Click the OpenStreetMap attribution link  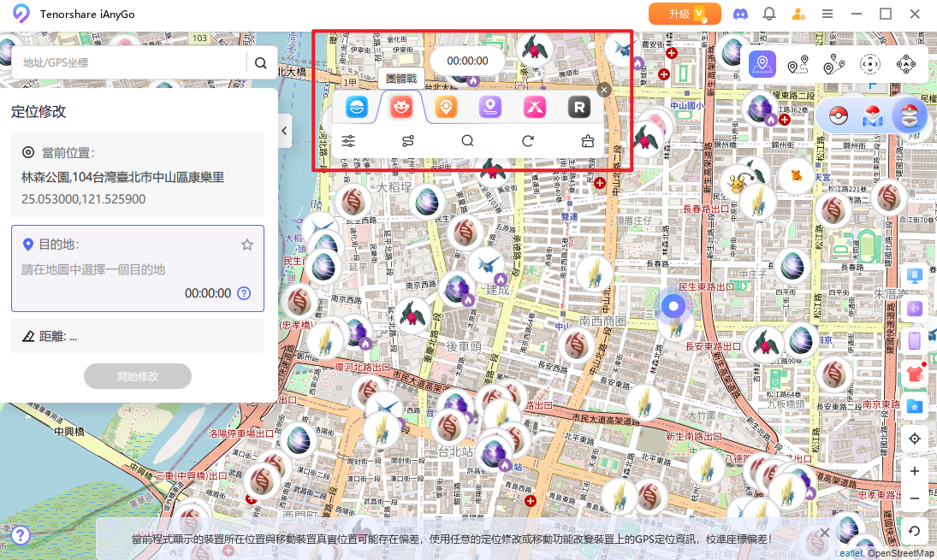click(x=901, y=553)
